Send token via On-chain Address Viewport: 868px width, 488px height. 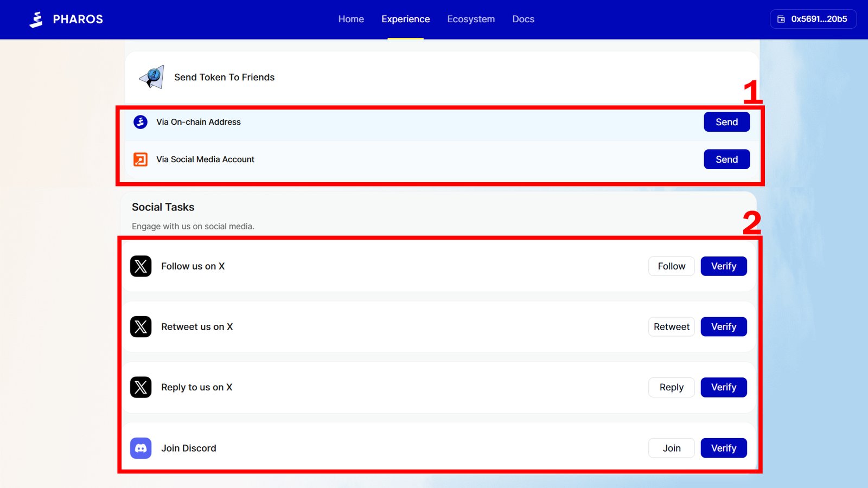pyautogui.click(x=726, y=122)
